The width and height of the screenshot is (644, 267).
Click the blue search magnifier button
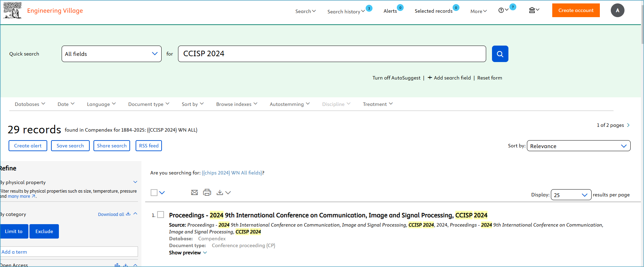[500, 54]
